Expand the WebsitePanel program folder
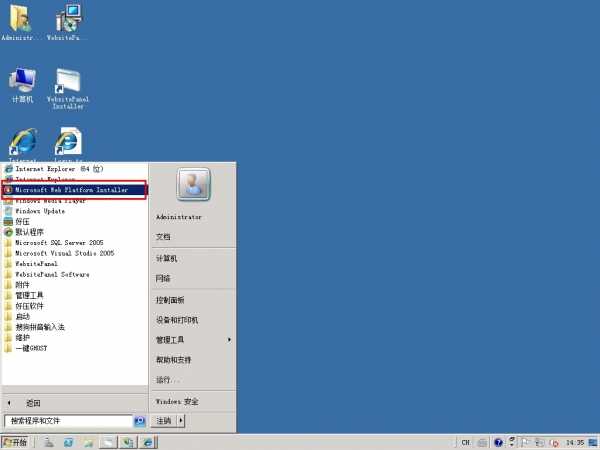This screenshot has width=600, height=450. 74,264
